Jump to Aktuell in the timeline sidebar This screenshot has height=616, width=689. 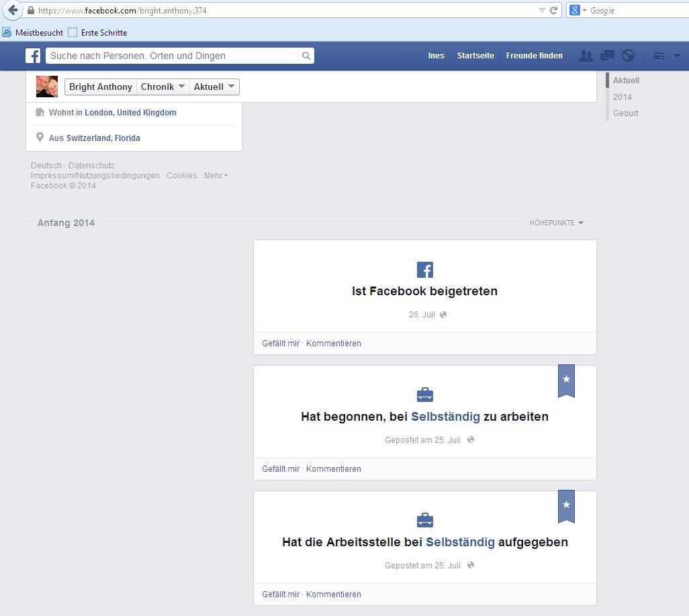click(x=626, y=81)
